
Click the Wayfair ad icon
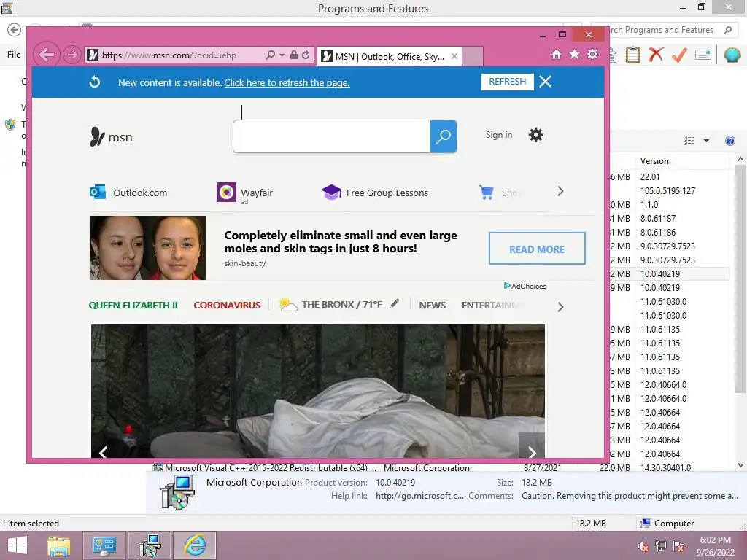226,192
